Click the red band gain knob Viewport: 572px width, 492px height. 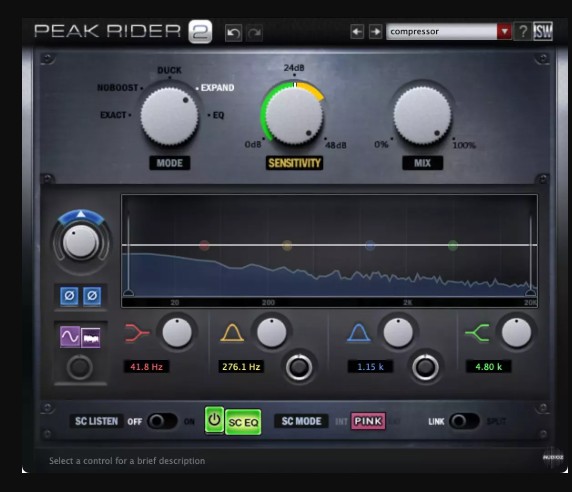177,332
